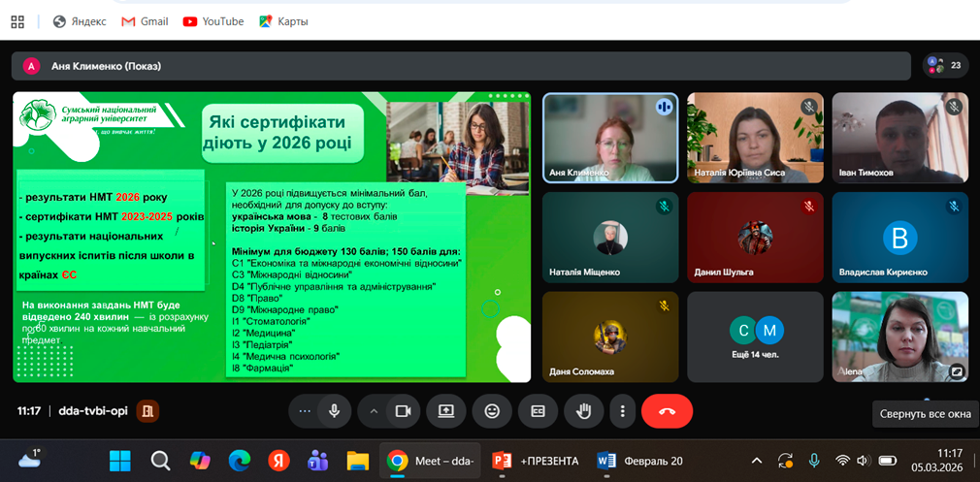Switch to the PowerPoint ПРЕЗЕНТА taskbar window
The width and height of the screenshot is (980, 482).
point(537,460)
